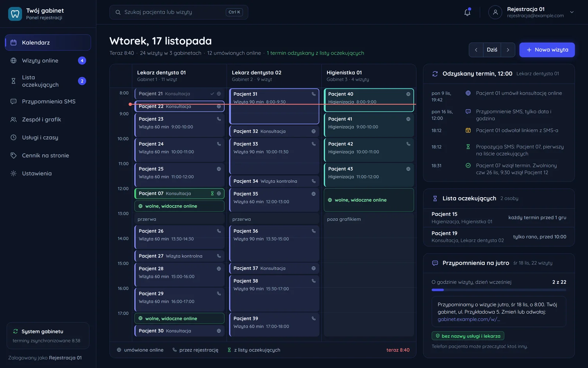This screenshot has height=368, width=588.
Task: Focus the Szukaj pacjenta lub wizyty search field
Action: [x=179, y=12]
